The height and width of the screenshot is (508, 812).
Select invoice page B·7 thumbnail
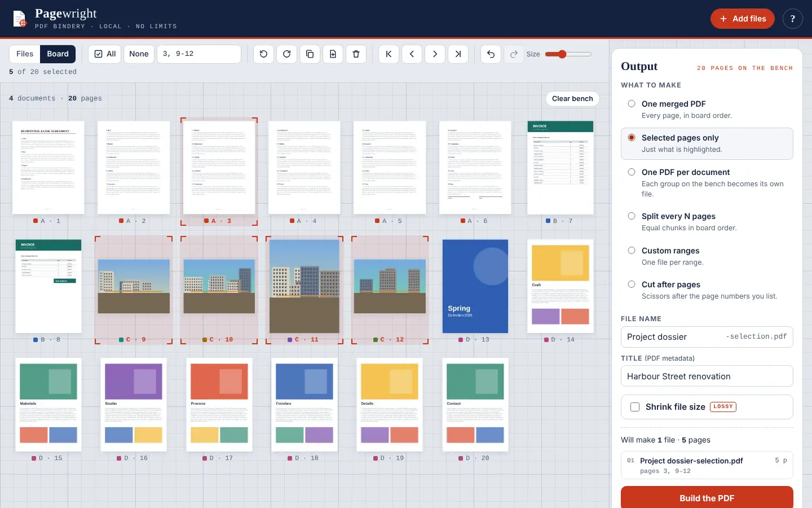[561, 168]
